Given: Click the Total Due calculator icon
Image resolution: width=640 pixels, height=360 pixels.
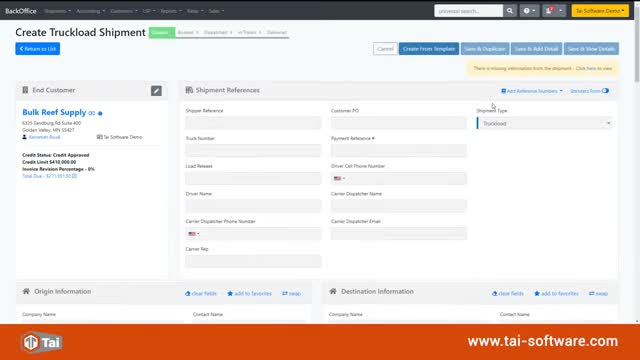Looking at the screenshot, I should (74, 176).
